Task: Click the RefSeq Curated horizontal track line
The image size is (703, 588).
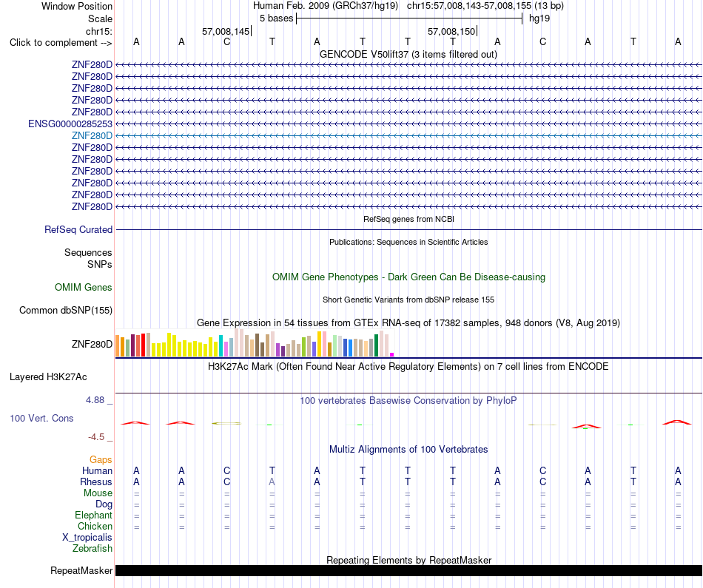Action: point(408,230)
